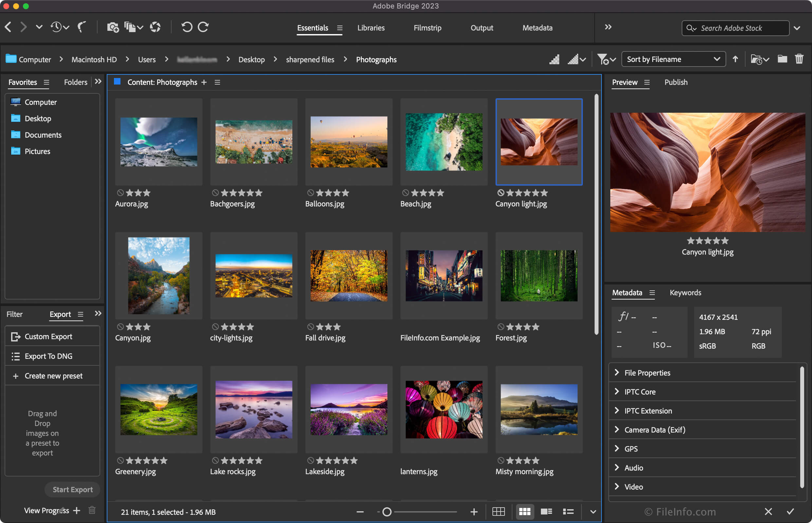Click the thumbnail grid view icon
The width and height of the screenshot is (812, 523).
click(524, 511)
